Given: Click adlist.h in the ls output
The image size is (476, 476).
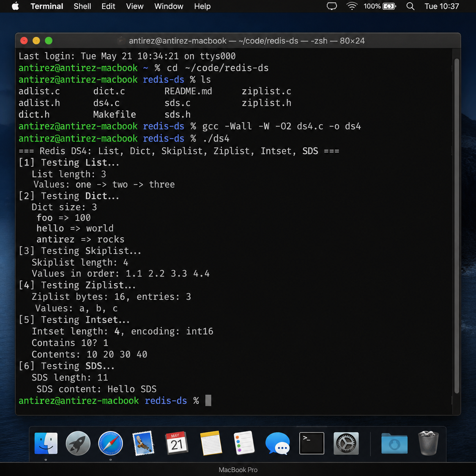Looking at the screenshot, I should pyautogui.click(x=39, y=103).
